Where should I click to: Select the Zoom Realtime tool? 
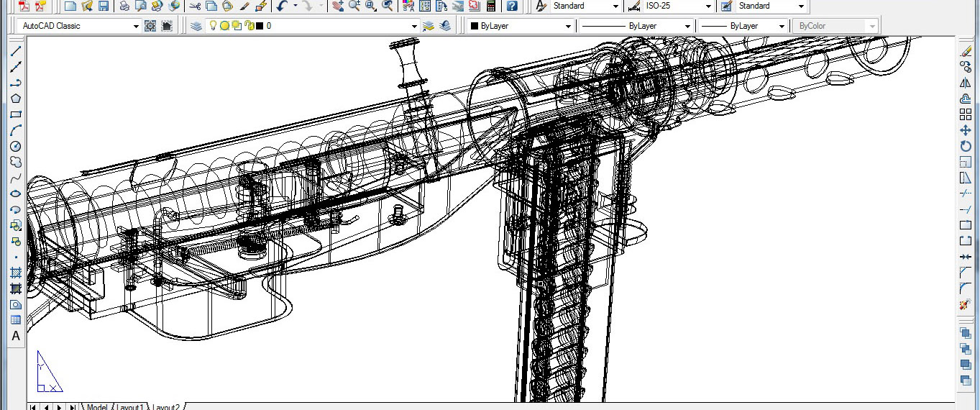[x=354, y=6]
